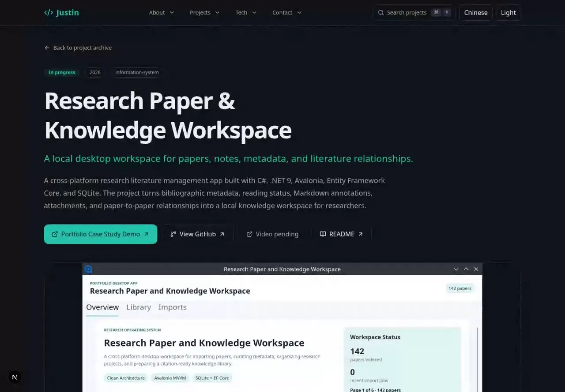Viewport: 565px width, 392px height.
Task: Expand the Projects navigation menu
Action: pyautogui.click(x=205, y=12)
